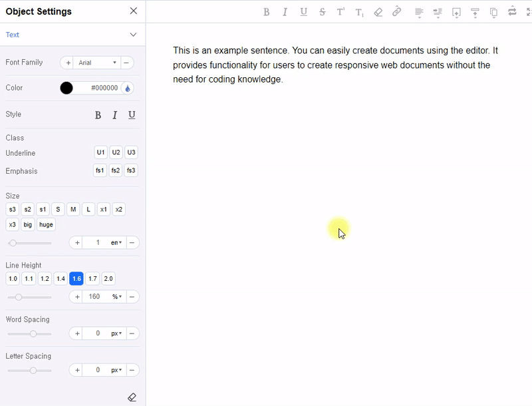
Task: Select line height 1.6
Action: pos(76,279)
